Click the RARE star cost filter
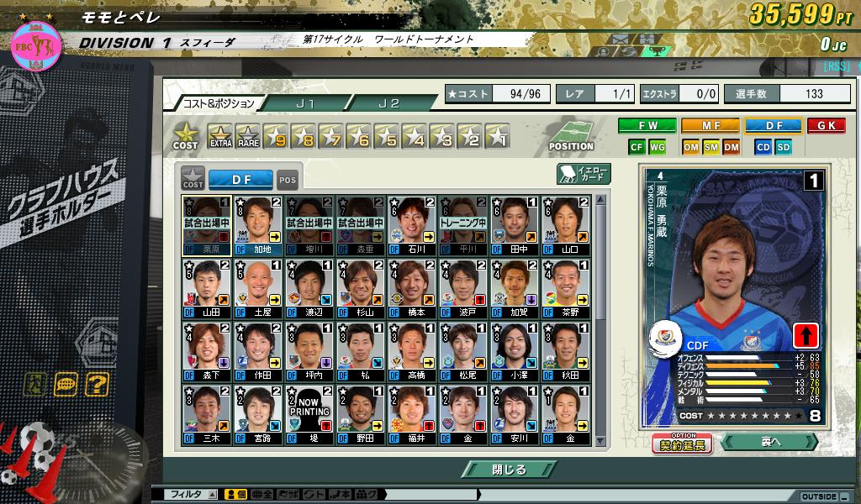861x504 pixels. (247, 137)
